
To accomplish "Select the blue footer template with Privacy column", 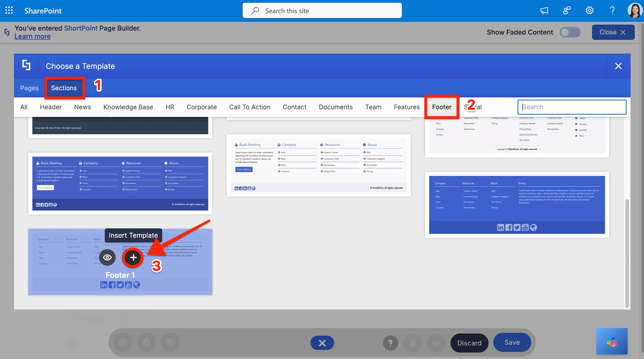I will [517, 205].
